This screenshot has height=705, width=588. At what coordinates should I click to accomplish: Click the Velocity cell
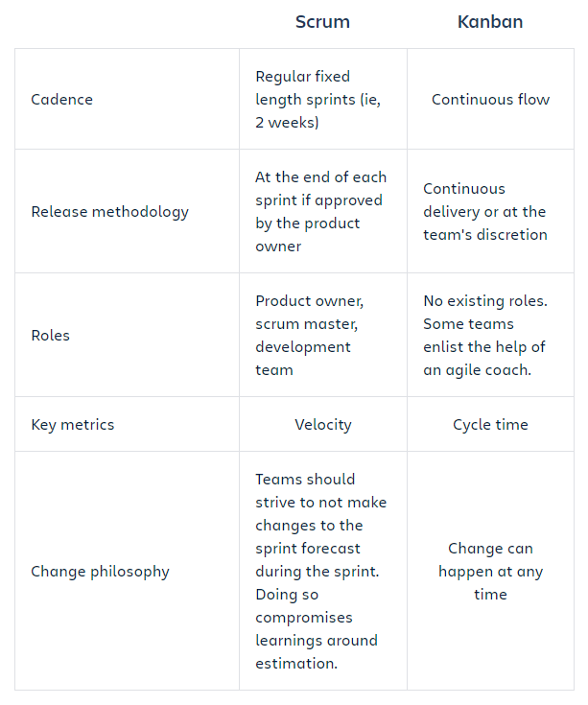click(322, 424)
